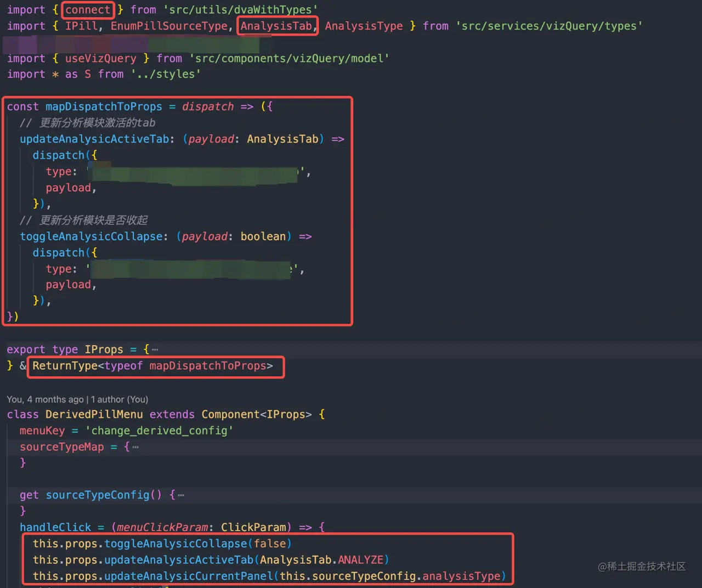This screenshot has height=588, width=702.
Task: Open the "You, 4 months ago" blame annotation
Action: point(77,399)
